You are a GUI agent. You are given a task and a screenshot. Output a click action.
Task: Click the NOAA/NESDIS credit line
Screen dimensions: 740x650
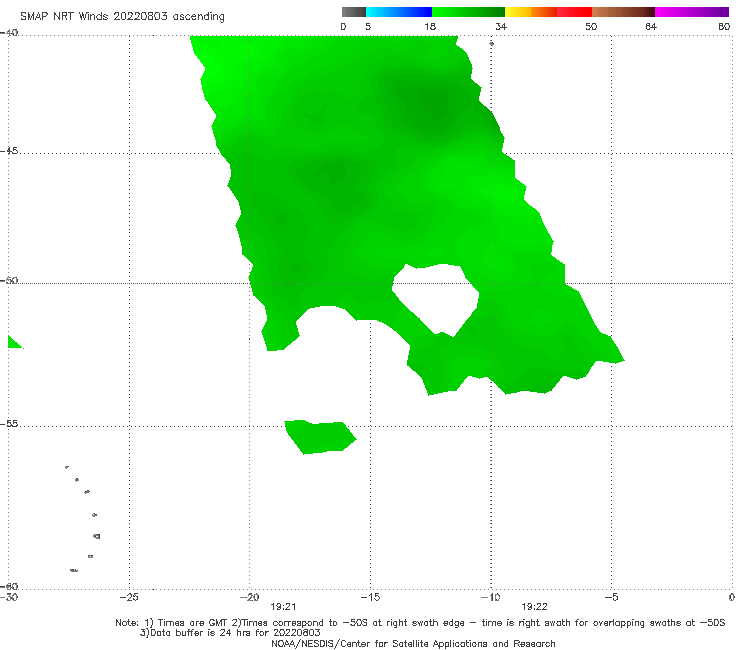click(x=413, y=643)
